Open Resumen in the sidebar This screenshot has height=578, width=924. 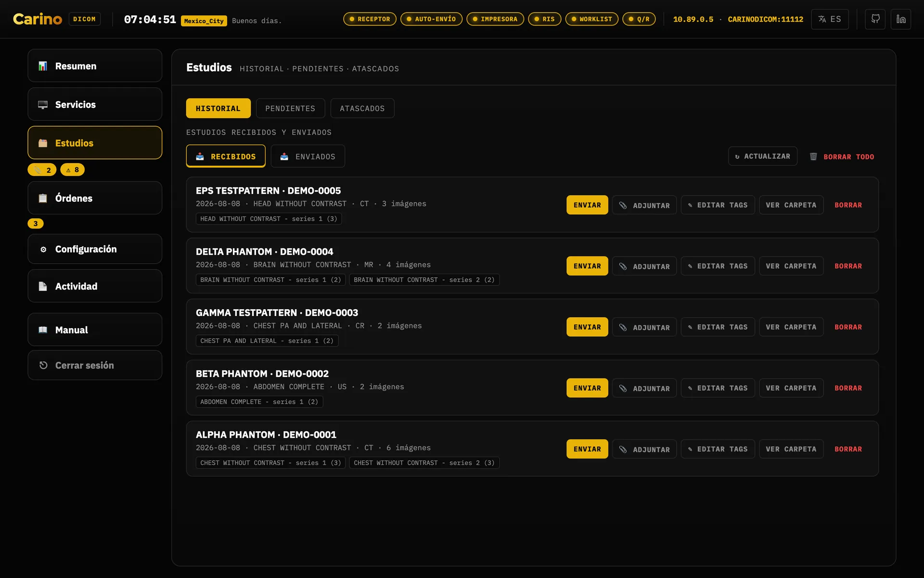pyautogui.click(x=95, y=66)
